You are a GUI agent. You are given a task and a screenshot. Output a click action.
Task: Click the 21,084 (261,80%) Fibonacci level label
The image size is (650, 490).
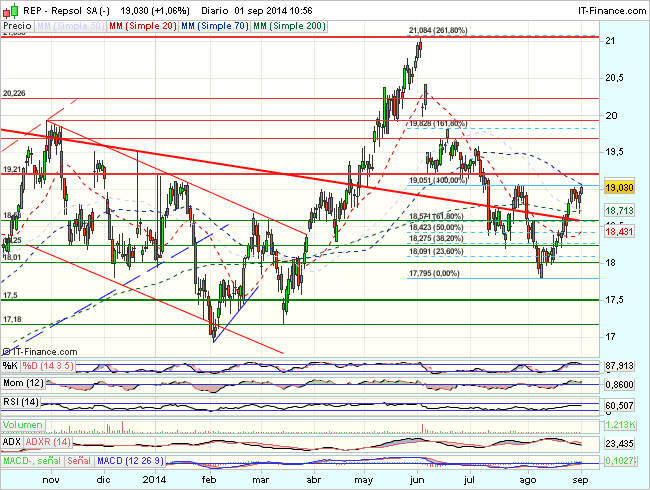pos(439,31)
